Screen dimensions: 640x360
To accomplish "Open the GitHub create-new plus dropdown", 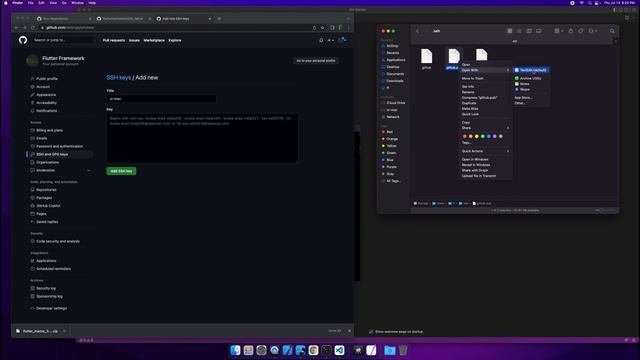I will pyautogui.click(x=331, y=40).
